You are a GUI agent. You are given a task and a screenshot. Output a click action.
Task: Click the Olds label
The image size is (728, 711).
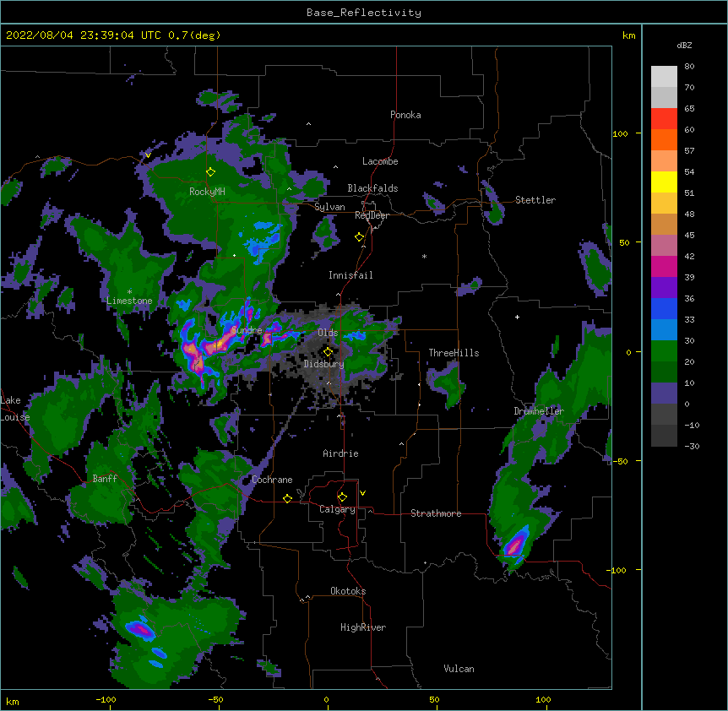[x=328, y=333]
